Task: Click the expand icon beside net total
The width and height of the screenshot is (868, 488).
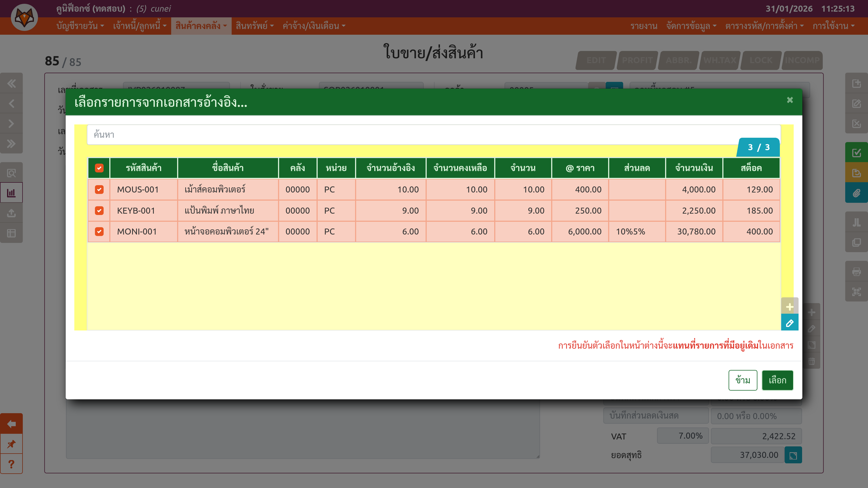Action: [793, 455]
